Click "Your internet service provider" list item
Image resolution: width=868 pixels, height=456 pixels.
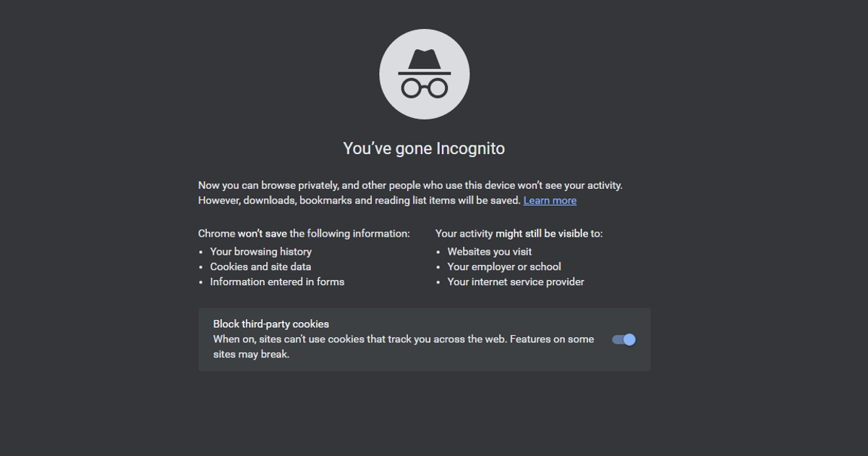tap(516, 282)
